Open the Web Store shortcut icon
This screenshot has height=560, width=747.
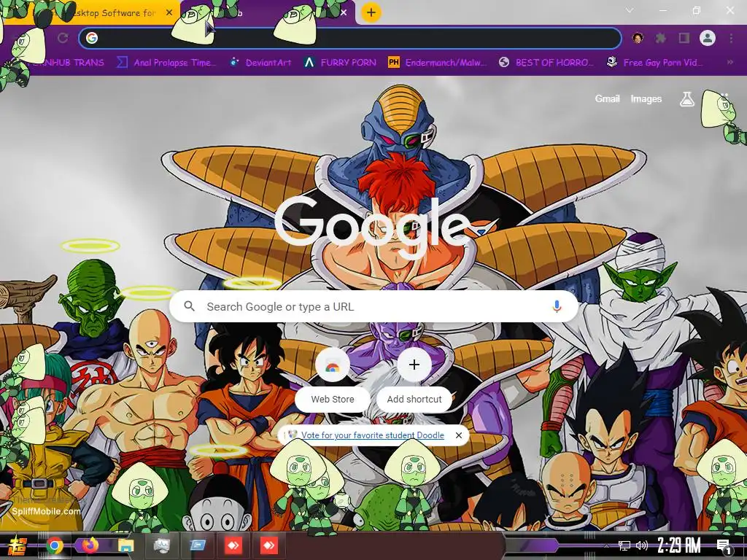click(x=333, y=365)
